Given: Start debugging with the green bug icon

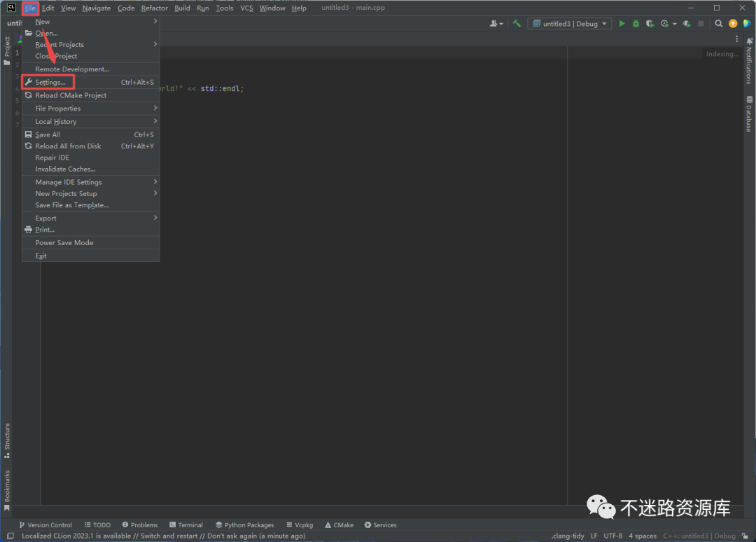Looking at the screenshot, I should point(636,23).
